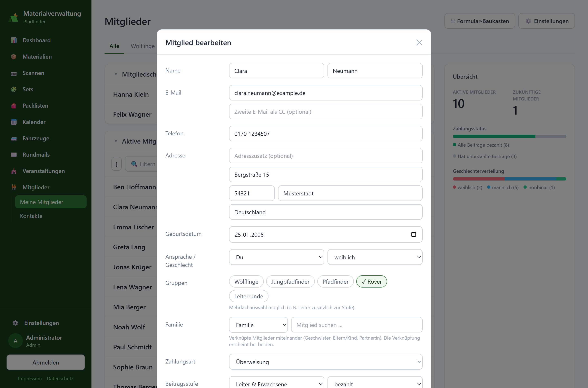Click the red weiblich legend dot

[454, 187]
